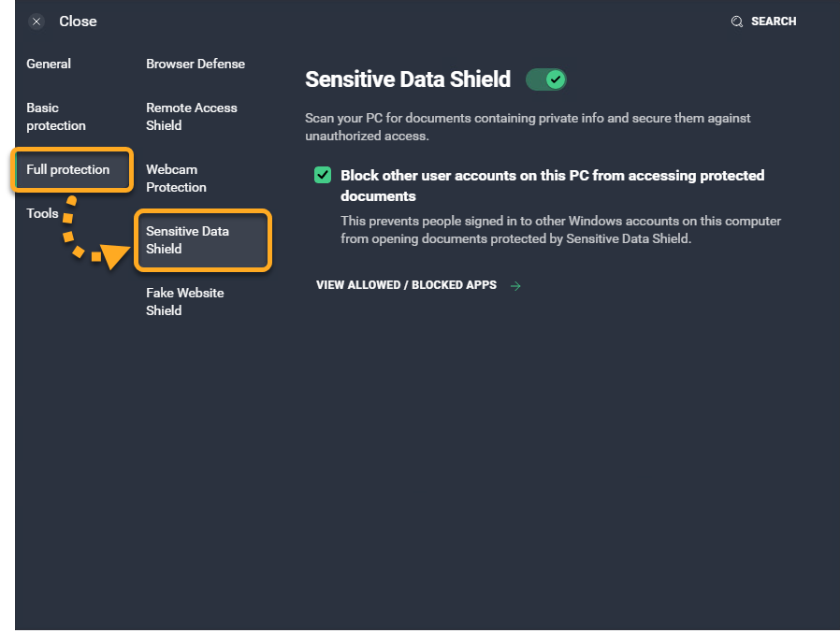Click the View Allowed / Blocked Apps link
The width and height of the screenshot is (840, 633).
pos(406,285)
